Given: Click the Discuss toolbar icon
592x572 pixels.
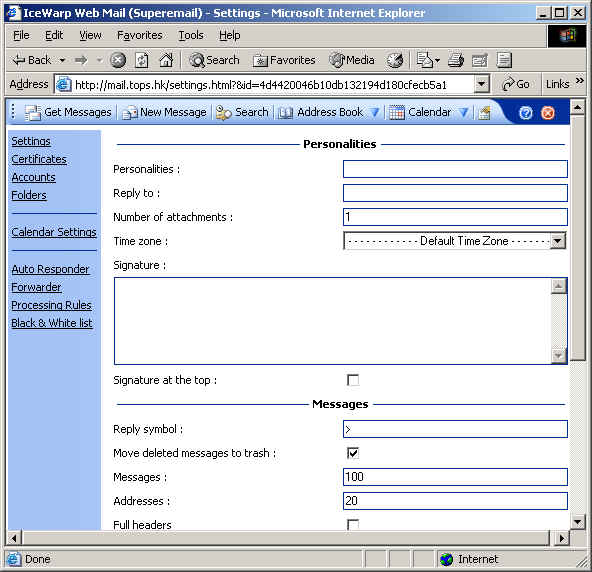Looking at the screenshot, I should click(x=504, y=60).
